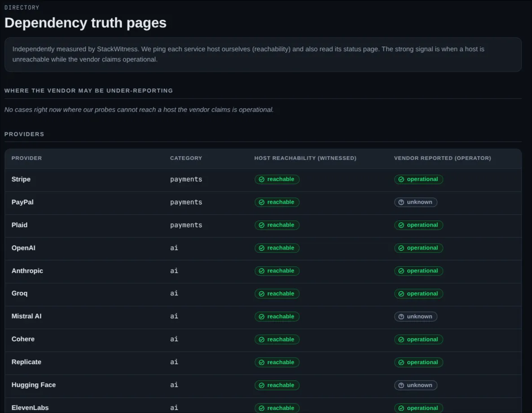Open the Replicate provider page
Screen dimensions: 532x413
coord(26,362)
